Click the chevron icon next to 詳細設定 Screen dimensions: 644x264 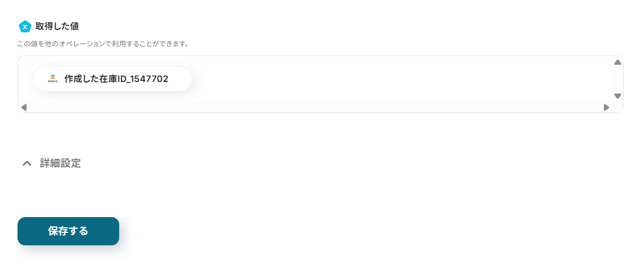[27, 163]
